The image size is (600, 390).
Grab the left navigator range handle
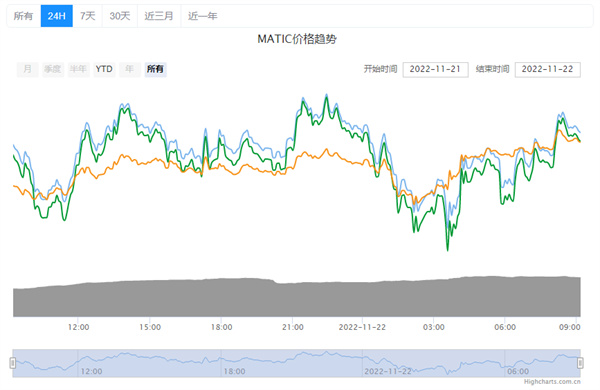[13, 363]
